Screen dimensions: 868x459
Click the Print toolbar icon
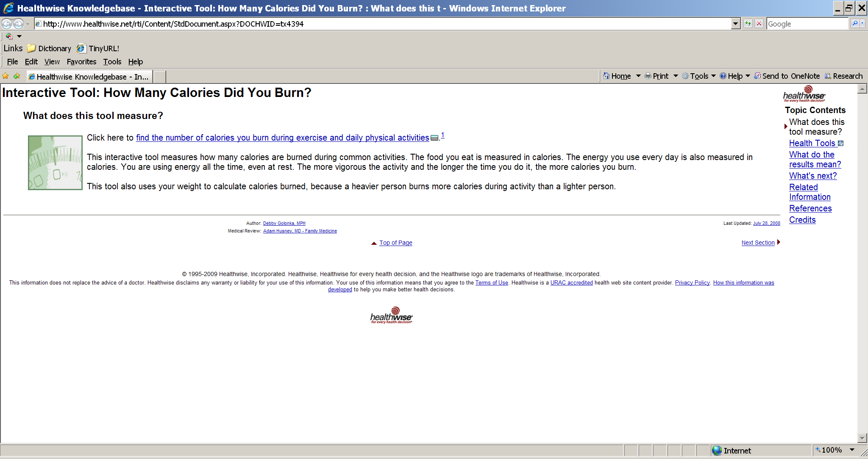[x=648, y=76]
